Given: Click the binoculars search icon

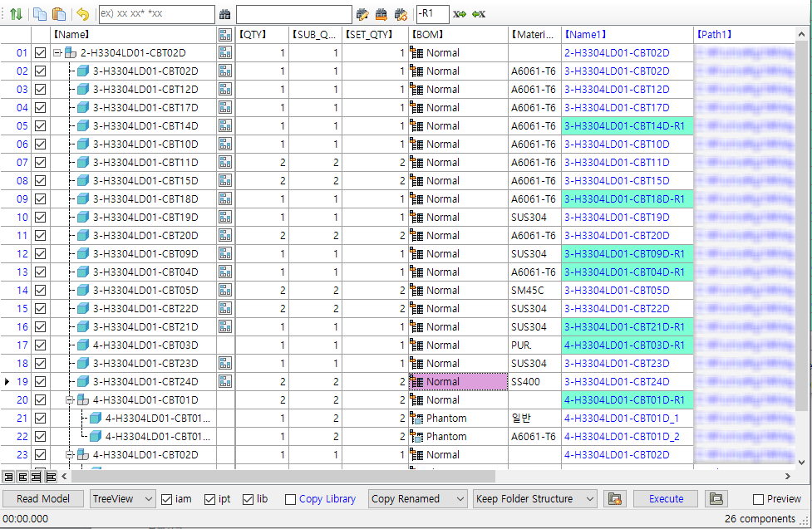Looking at the screenshot, I should coord(225,14).
